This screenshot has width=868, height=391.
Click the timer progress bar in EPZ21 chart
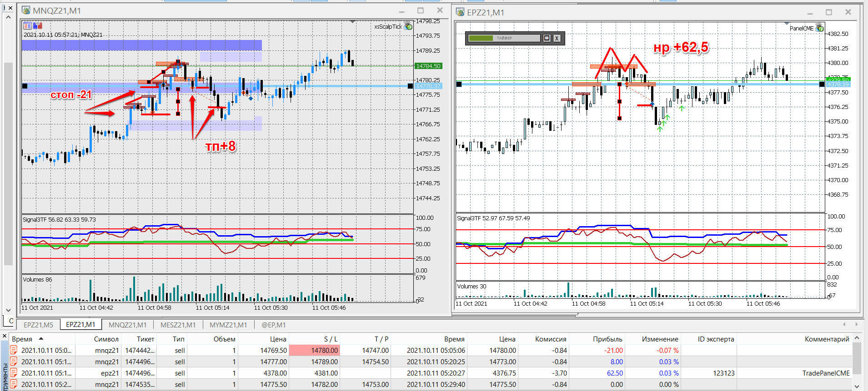coord(504,38)
